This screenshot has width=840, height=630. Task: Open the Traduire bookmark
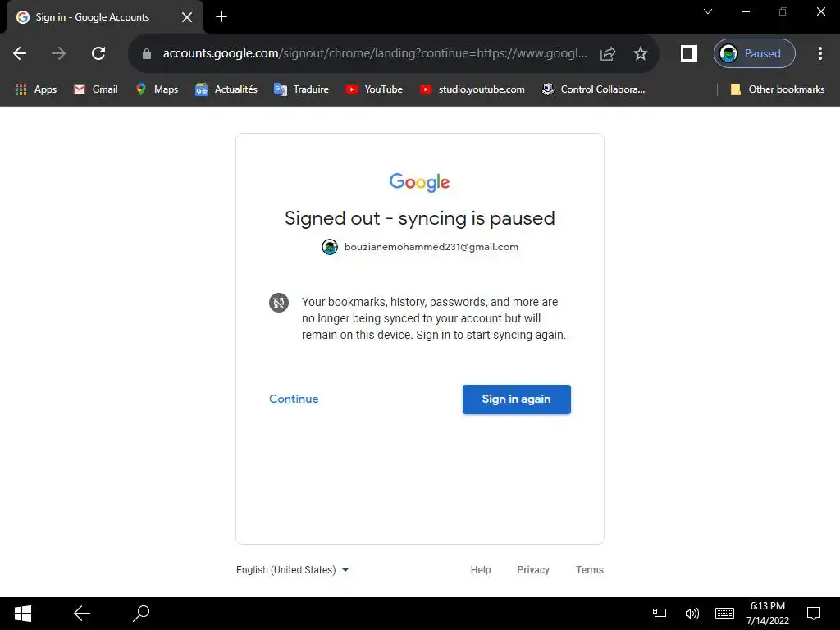(x=301, y=89)
